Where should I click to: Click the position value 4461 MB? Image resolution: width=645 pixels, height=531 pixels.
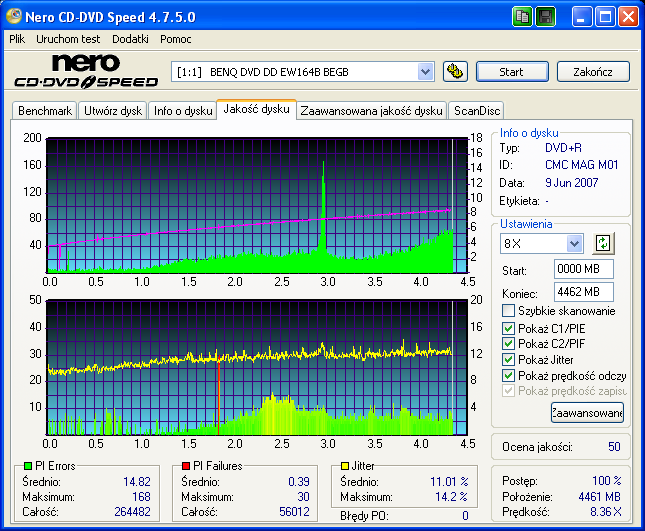[599, 497]
